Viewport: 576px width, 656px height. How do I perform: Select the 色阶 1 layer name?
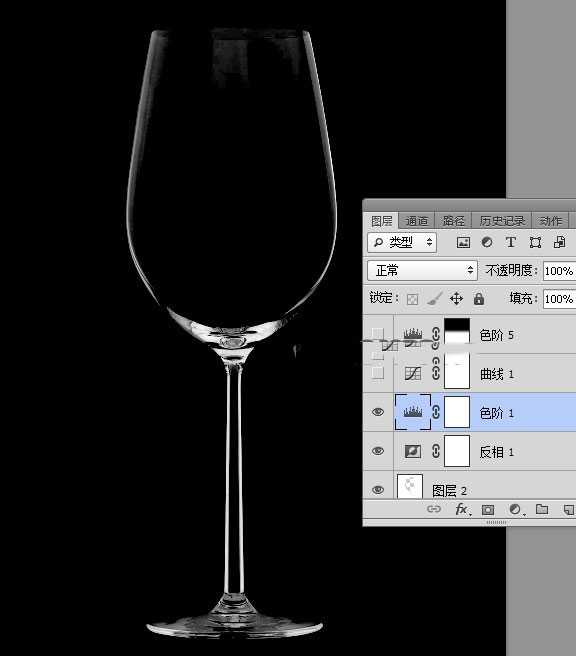[x=497, y=413]
